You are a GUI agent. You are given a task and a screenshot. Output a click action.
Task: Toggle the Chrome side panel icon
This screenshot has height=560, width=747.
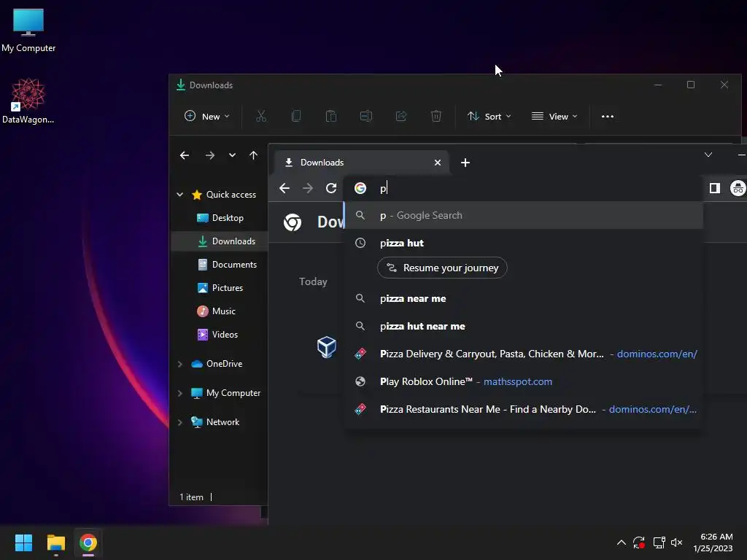pos(715,188)
